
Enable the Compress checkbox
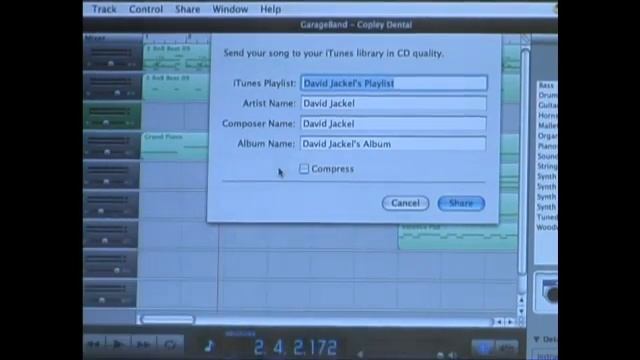coord(304,169)
